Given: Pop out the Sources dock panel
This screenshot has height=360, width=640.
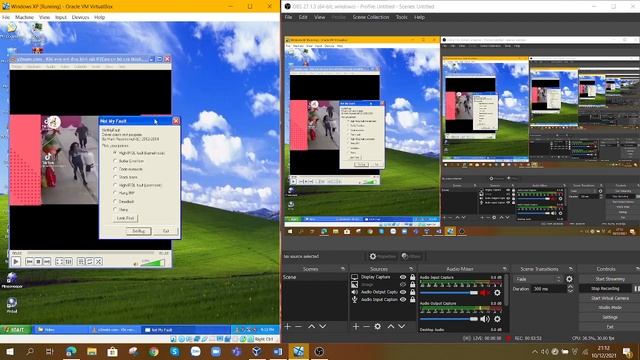Looking at the screenshot, I should [x=411, y=269].
